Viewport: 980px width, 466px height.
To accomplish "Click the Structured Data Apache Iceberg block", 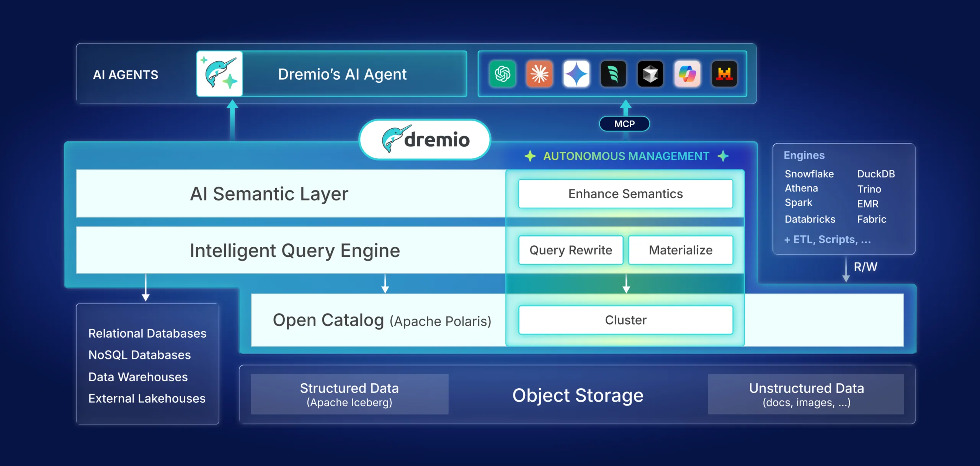I will click(349, 394).
